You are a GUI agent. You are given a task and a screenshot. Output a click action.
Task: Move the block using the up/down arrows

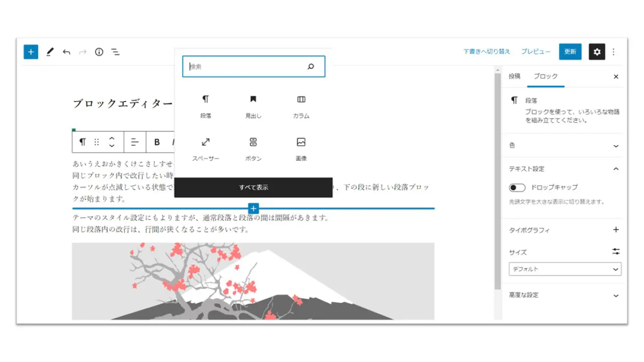coord(112,142)
